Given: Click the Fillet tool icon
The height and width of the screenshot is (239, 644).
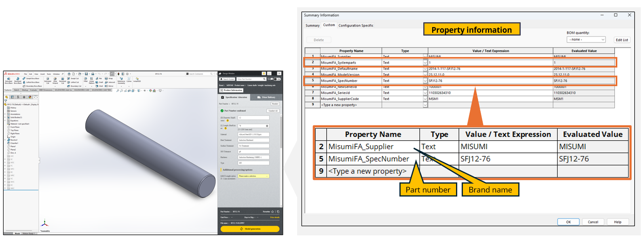Looking at the screenshot, I should point(86,79).
